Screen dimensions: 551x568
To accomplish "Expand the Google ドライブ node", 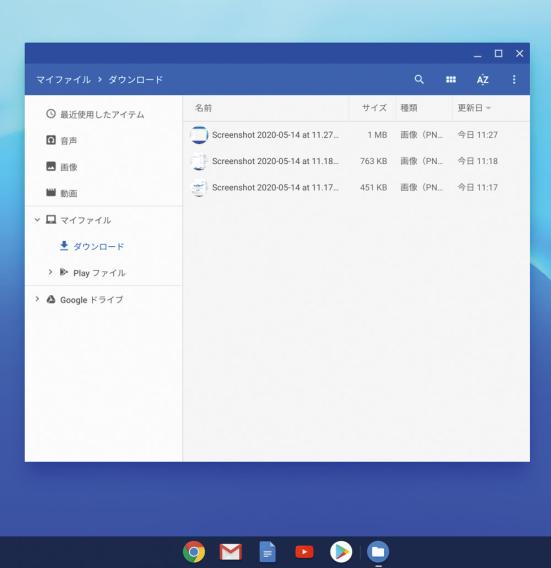I will click(37, 299).
